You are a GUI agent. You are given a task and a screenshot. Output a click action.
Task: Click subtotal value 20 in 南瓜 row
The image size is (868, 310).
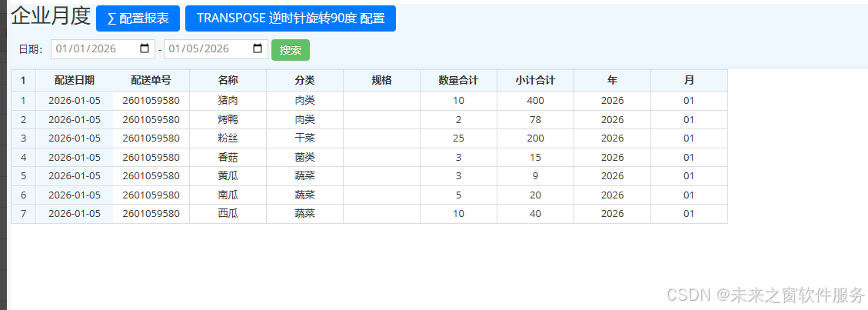point(536,195)
